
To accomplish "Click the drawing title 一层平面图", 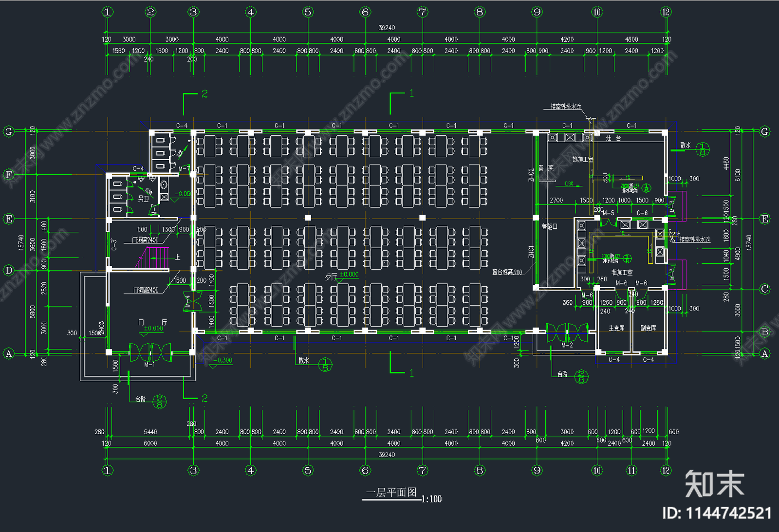I will point(391,493).
